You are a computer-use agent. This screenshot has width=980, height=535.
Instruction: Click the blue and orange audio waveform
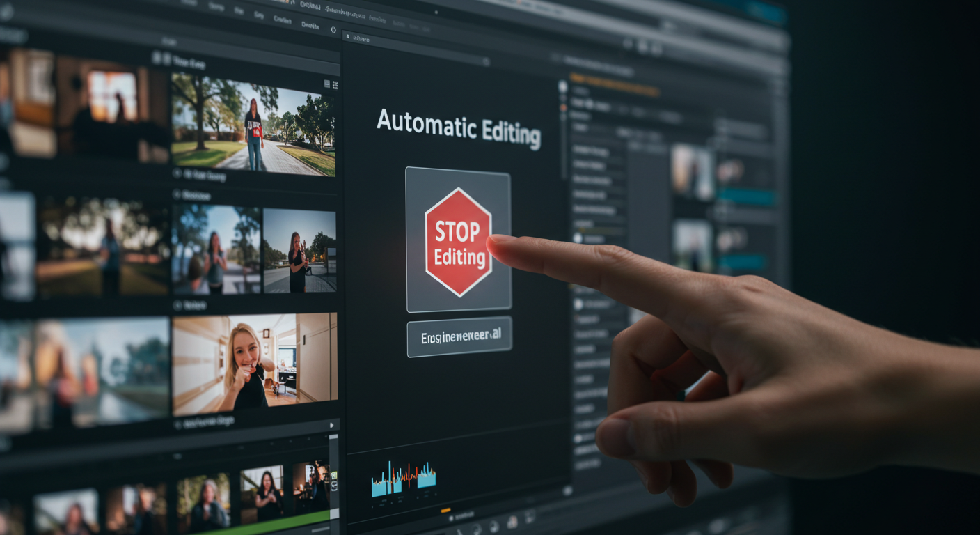403,478
